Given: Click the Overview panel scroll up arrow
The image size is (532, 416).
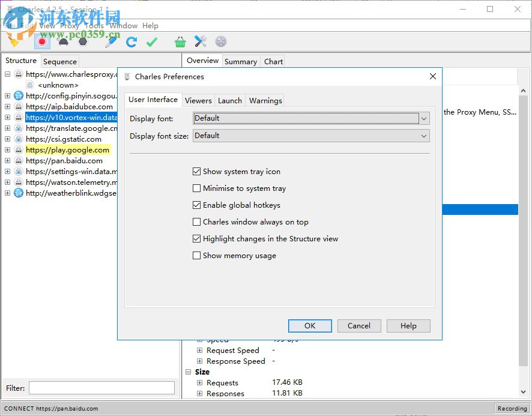Looking at the screenshot, I should [523, 91].
